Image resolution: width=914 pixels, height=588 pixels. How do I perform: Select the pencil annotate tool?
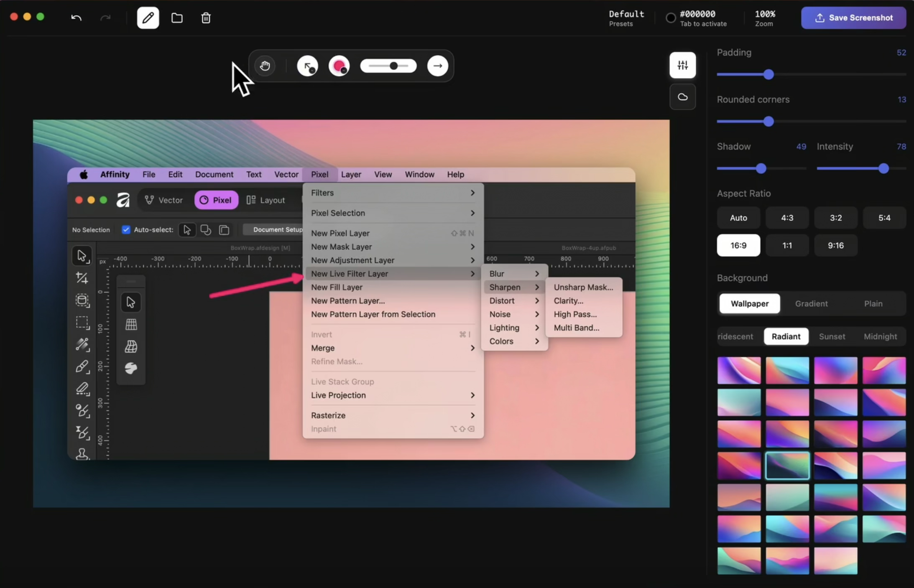click(x=148, y=18)
